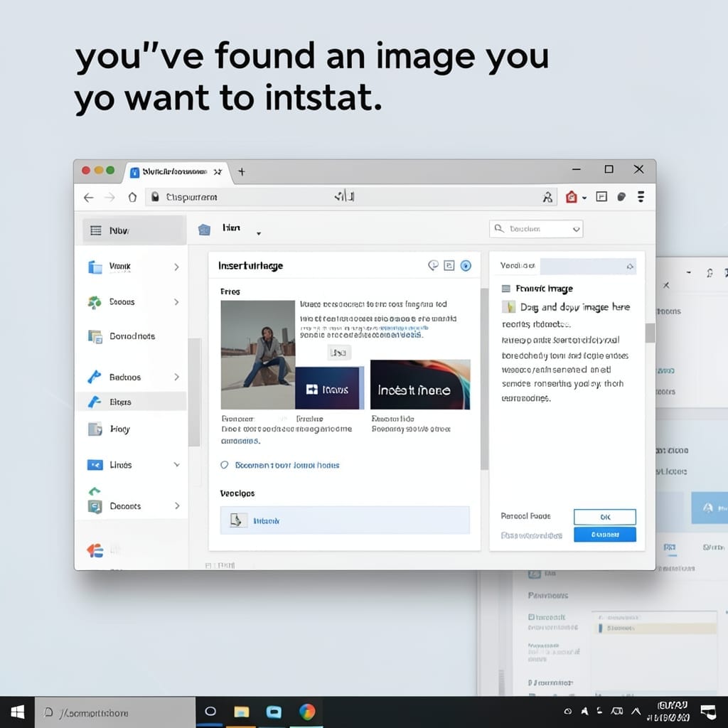Launch Chrome from the taskbar
728x728 pixels.
[x=307, y=711]
